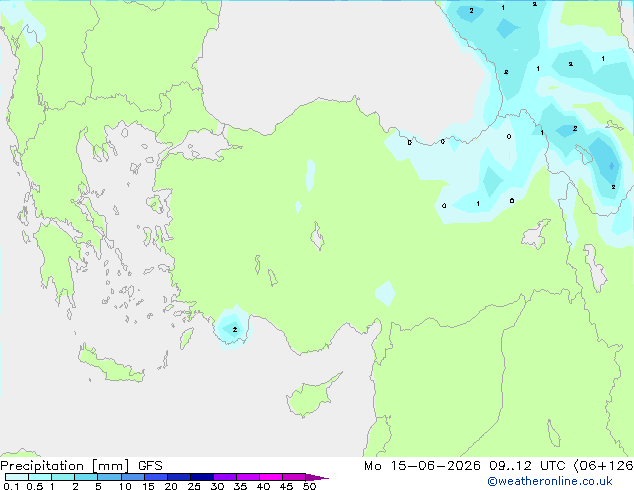Click the "15" legend value
This screenshot has width=634, height=490.
click(148, 486)
